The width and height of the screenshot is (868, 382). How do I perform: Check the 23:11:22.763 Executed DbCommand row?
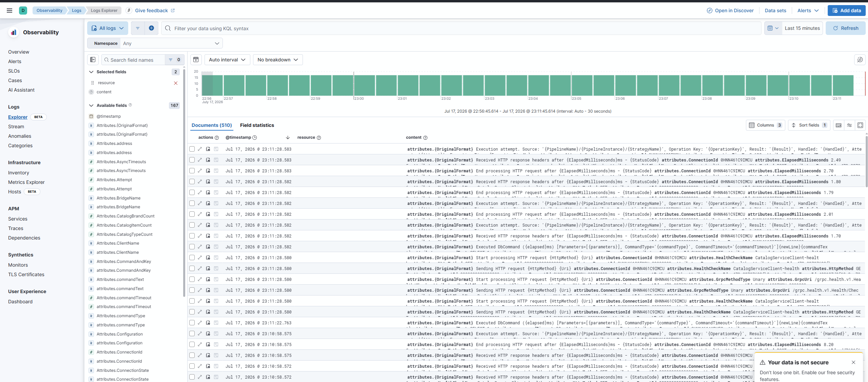click(x=192, y=323)
